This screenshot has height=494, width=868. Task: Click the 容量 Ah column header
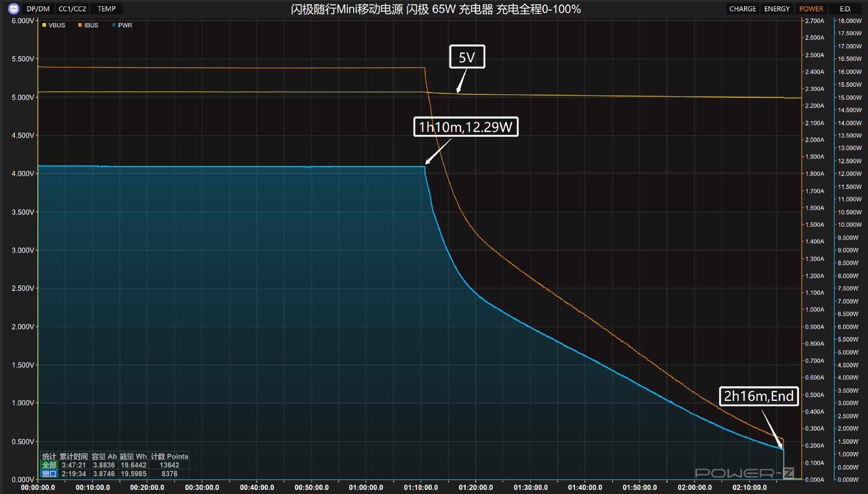click(x=104, y=456)
